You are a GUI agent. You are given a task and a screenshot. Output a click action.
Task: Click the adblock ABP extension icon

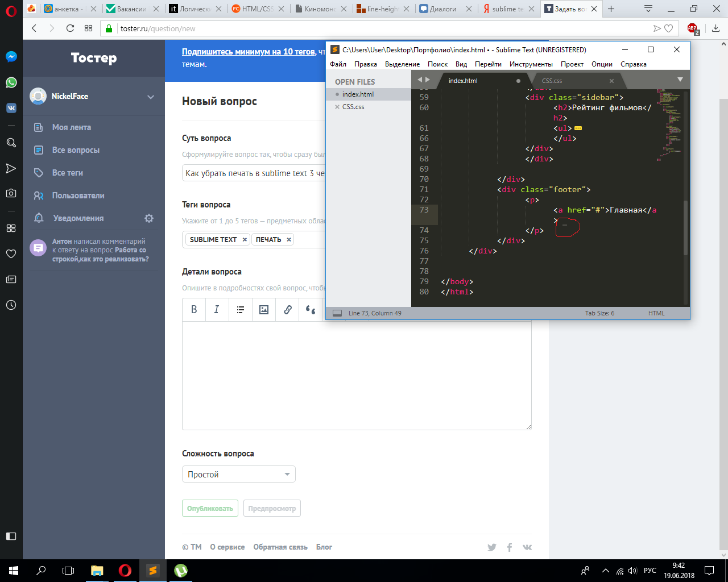click(x=693, y=28)
